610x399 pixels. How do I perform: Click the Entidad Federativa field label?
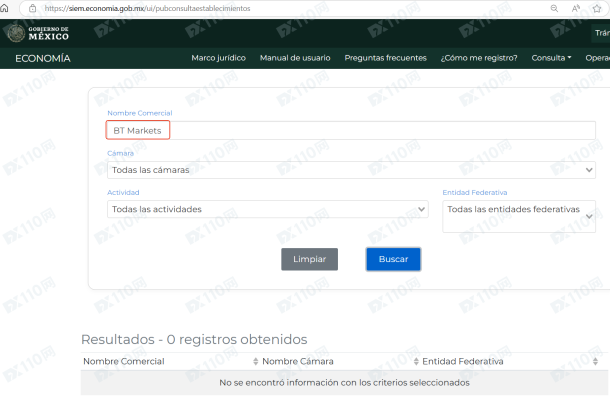pos(475,192)
